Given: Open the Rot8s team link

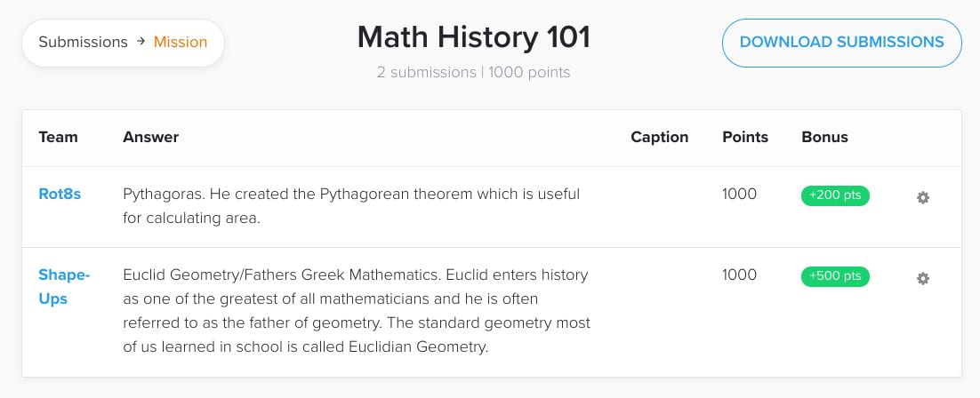Looking at the screenshot, I should (x=60, y=194).
